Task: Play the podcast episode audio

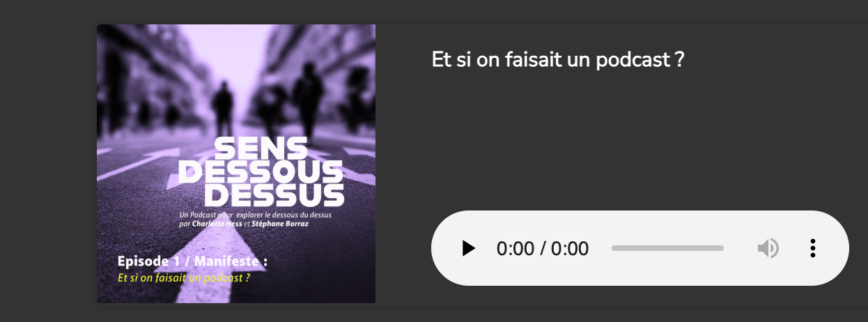Action: (469, 248)
